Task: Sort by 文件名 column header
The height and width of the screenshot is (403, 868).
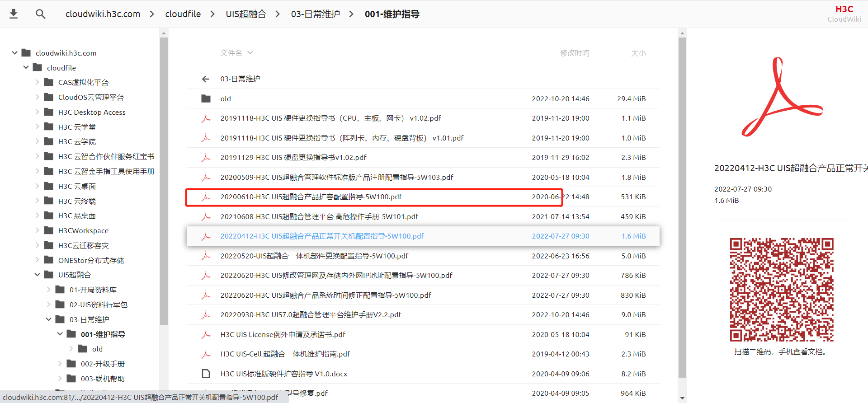Action: 236,53
